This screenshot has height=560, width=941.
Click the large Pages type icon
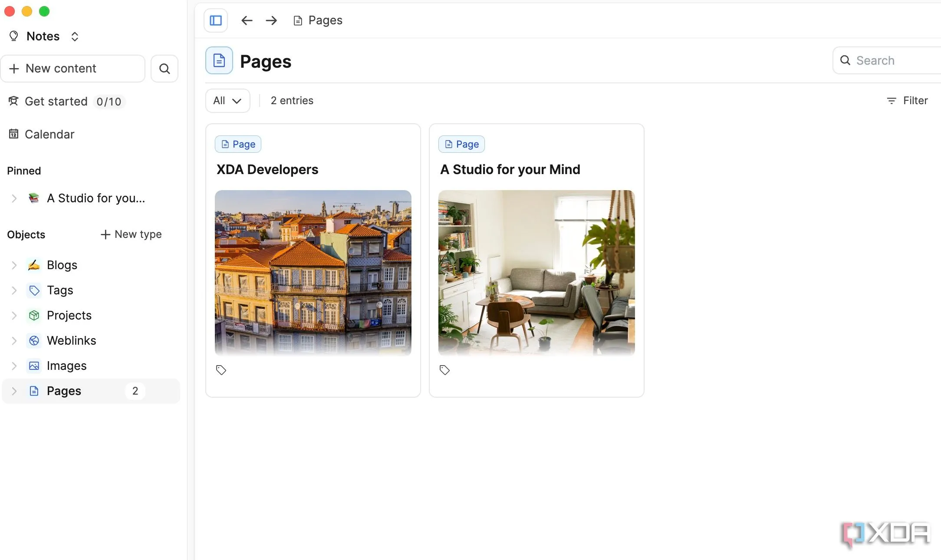click(219, 60)
